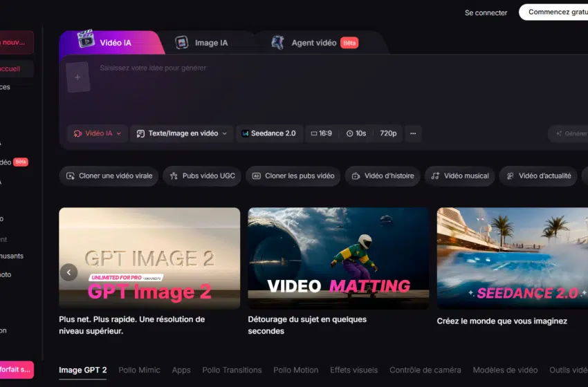This screenshot has height=387, width=588.
Task: Click the clock icon beside 10s
Action: [349, 133]
